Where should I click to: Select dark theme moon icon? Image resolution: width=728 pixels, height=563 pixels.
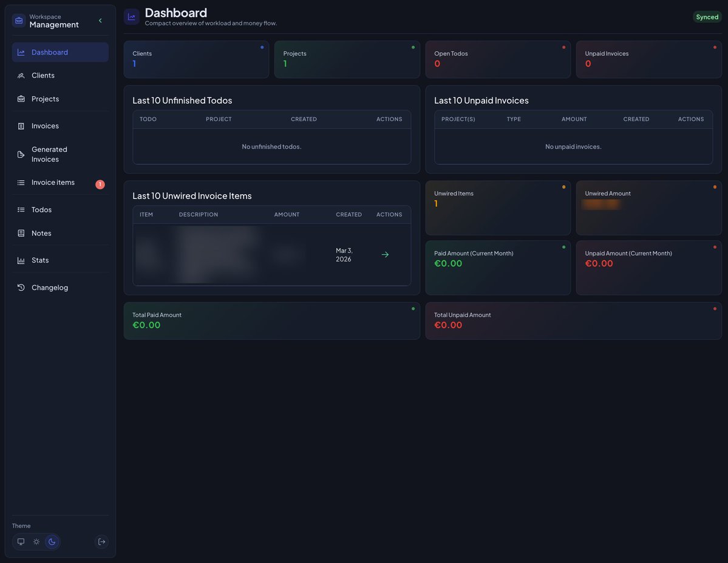point(52,542)
